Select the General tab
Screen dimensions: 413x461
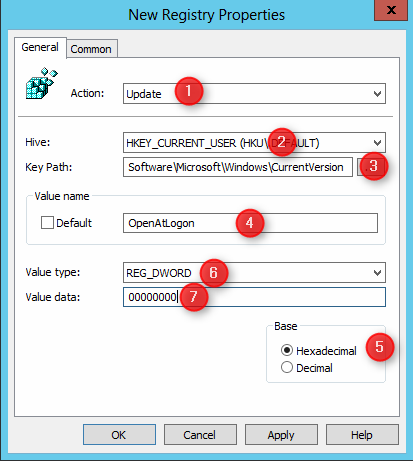coord(40,47)
